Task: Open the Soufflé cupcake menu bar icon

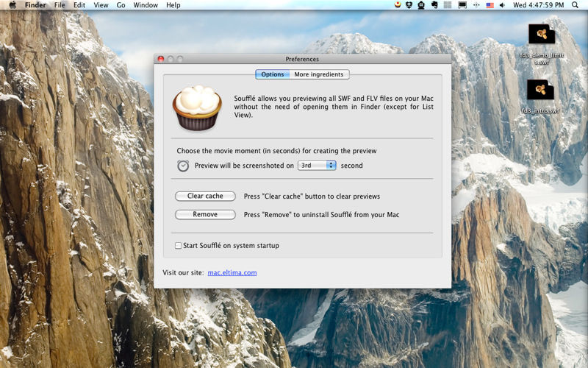Action: [398, 5]
